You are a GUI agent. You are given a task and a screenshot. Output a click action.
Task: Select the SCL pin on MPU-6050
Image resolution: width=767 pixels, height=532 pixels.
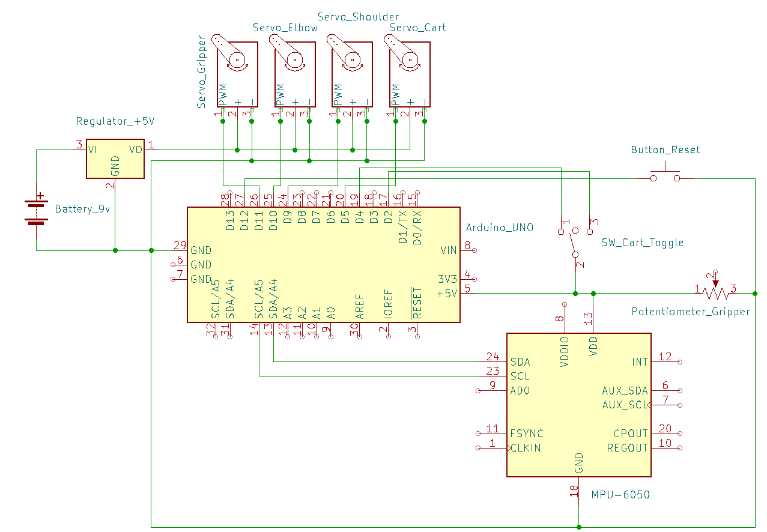[520, 376]
